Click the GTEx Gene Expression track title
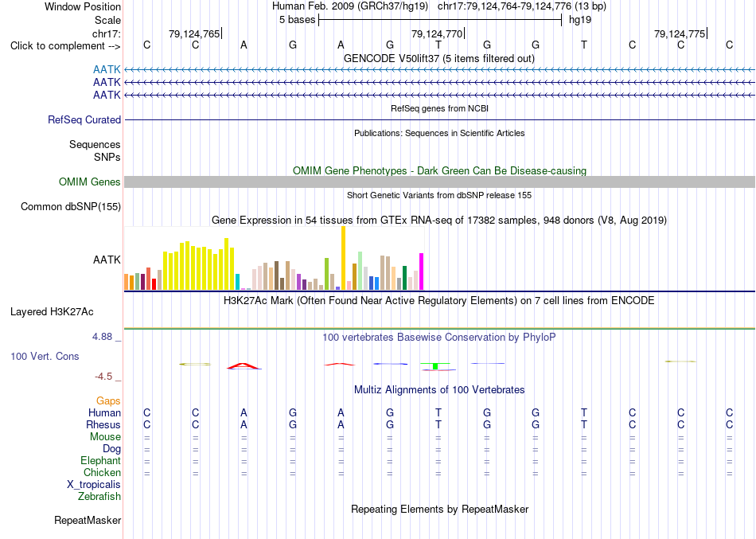Viewport: 756px width, 539px height. pos(439,220)
